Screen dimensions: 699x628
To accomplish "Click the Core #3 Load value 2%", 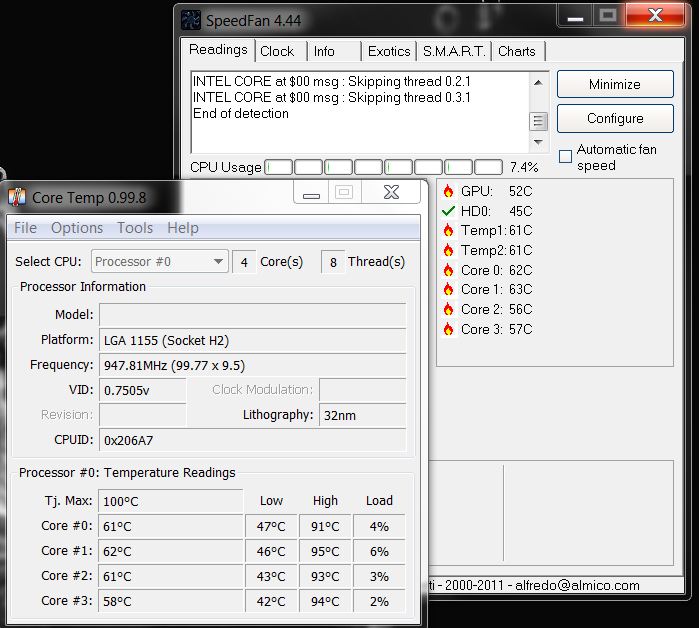I will [x=379, y=601].
